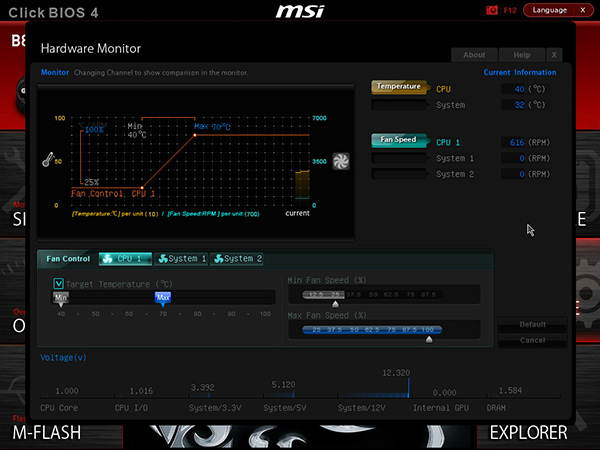The width and height of the screenshot is (600, 450).
Task: Enable the System 1 fan speed channel
Action: 399,158
